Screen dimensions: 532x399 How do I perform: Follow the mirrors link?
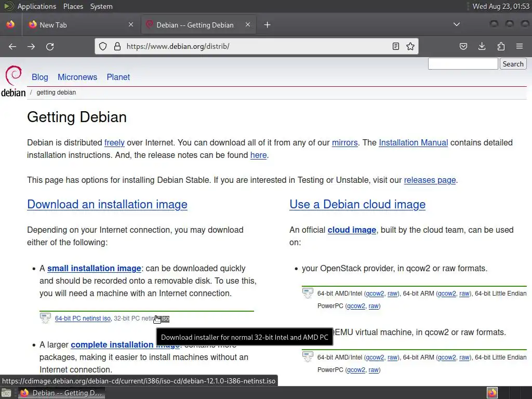345,142
